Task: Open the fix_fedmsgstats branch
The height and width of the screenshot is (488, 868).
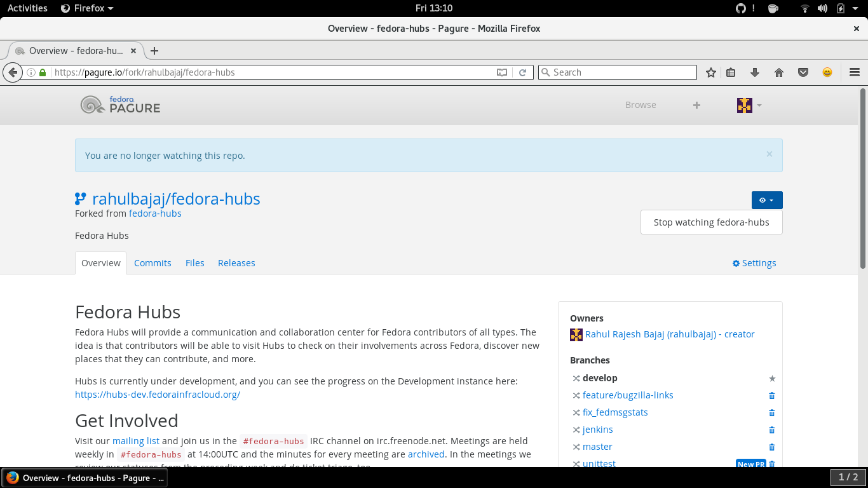Action: (x=615, y=412)
